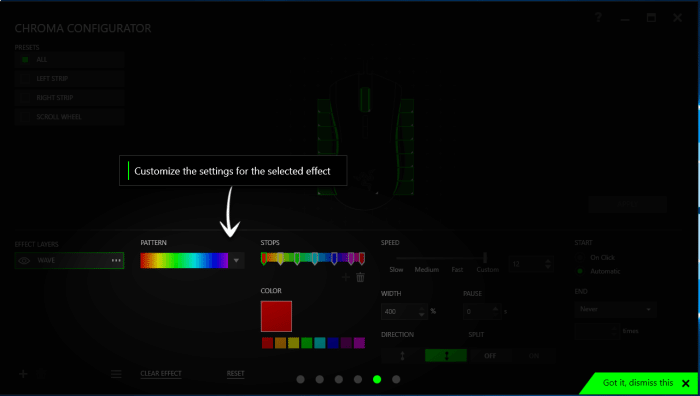This screenshot has height=396, width=700.
Task: Toggle visibility eye of WAVE layer
Action: click(24, 260)
